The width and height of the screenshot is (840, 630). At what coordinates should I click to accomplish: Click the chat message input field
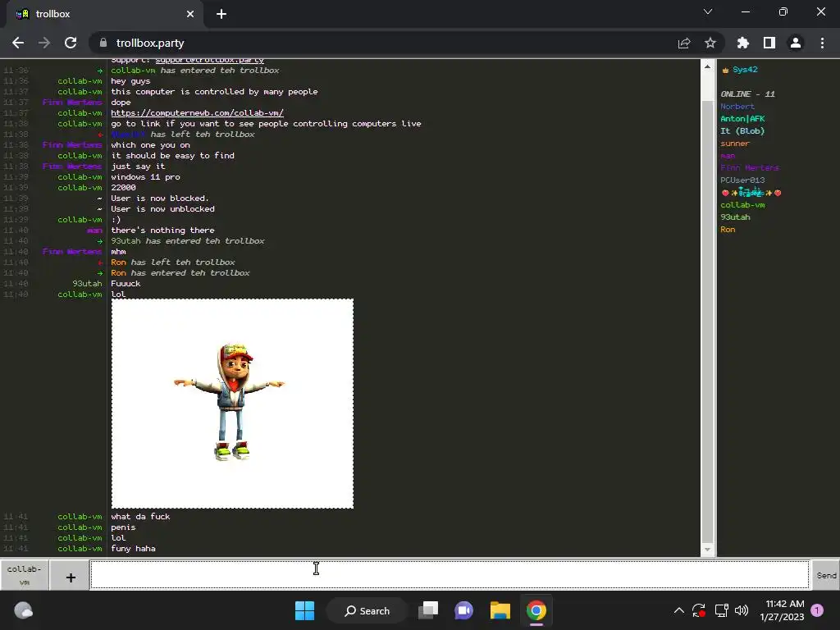[x=450, y=575]
